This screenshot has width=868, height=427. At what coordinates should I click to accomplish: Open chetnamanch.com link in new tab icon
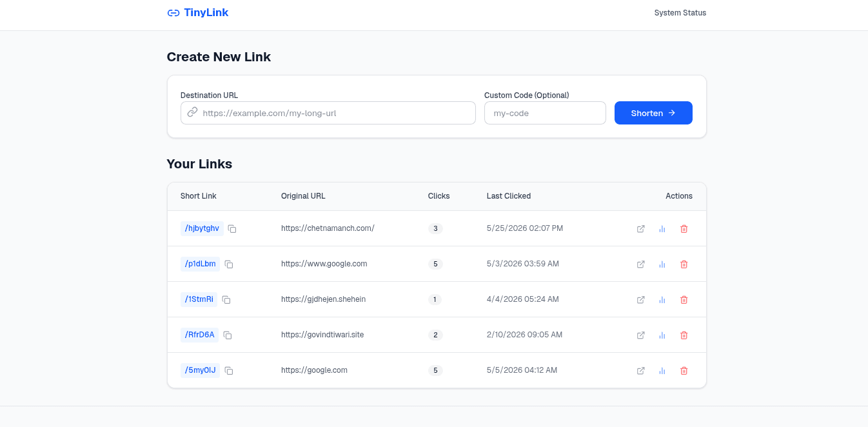(641, 229)
